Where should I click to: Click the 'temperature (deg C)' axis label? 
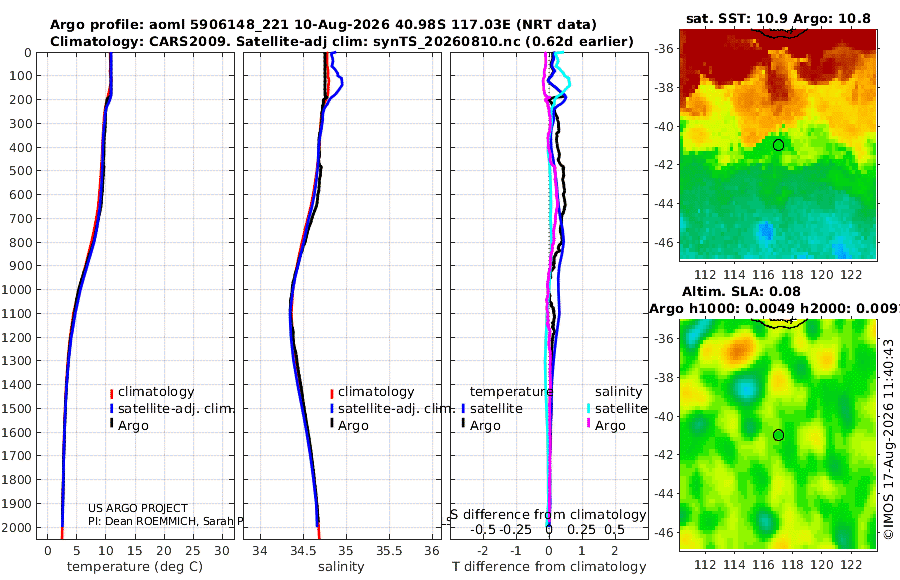(135, 567)
